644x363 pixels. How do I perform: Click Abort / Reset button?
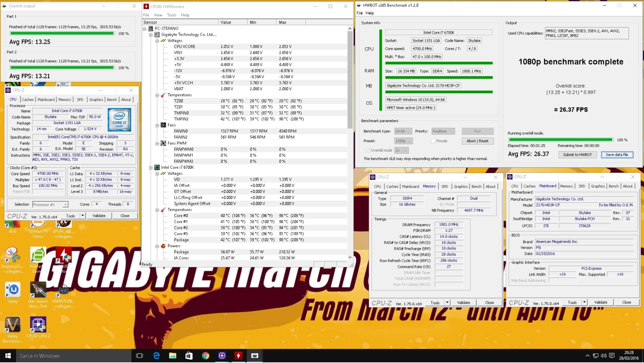[x=477, y=141]
